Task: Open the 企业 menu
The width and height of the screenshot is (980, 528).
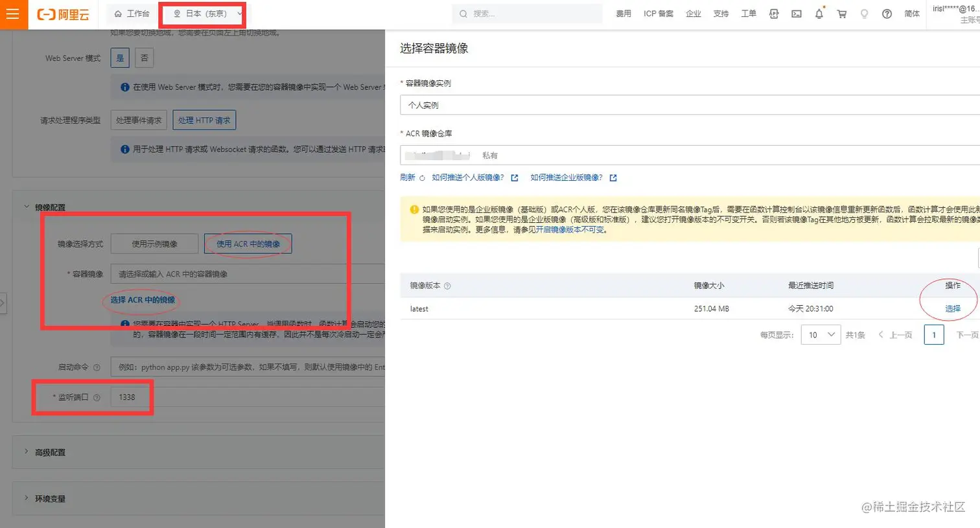Action: [694, 14]
